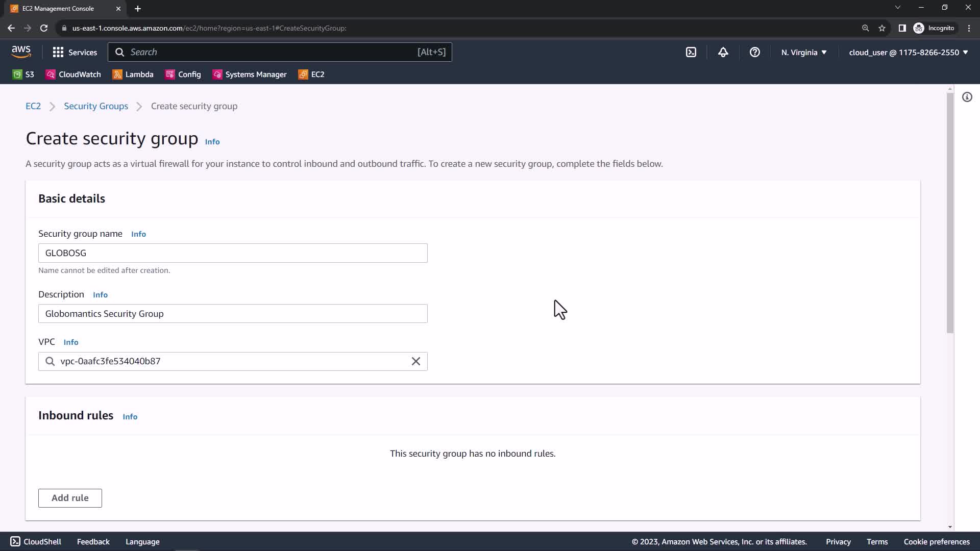Clear the selected VPC with X icon
980x551 pixels.
[415, 361]
